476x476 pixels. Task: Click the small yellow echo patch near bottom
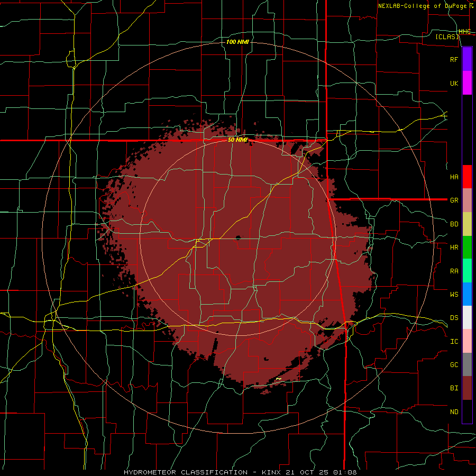tap(278, 379)
